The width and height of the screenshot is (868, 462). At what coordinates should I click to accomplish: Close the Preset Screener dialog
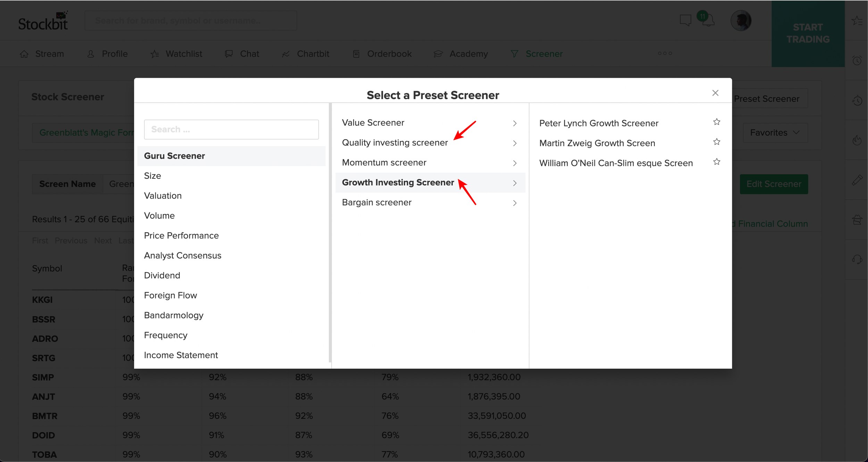pos(715,93)
